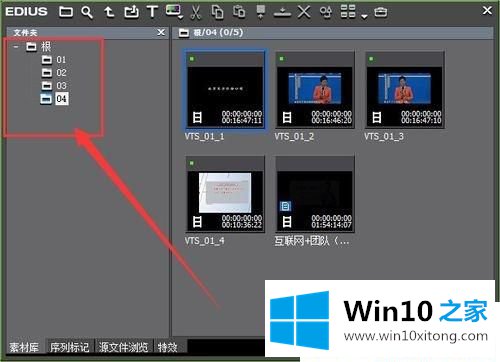Click the 文件夹 panel title
This screenshot has width=500, height=362.
[25, 33]
